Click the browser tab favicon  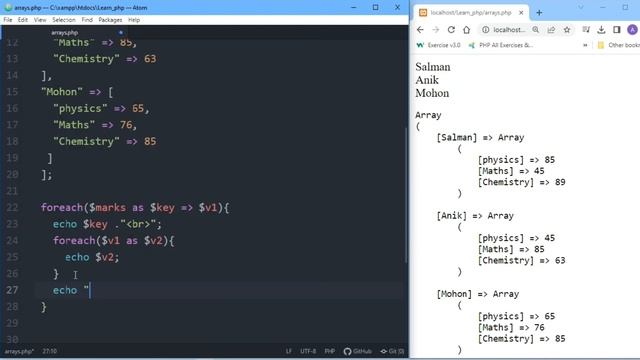(423, 13)
